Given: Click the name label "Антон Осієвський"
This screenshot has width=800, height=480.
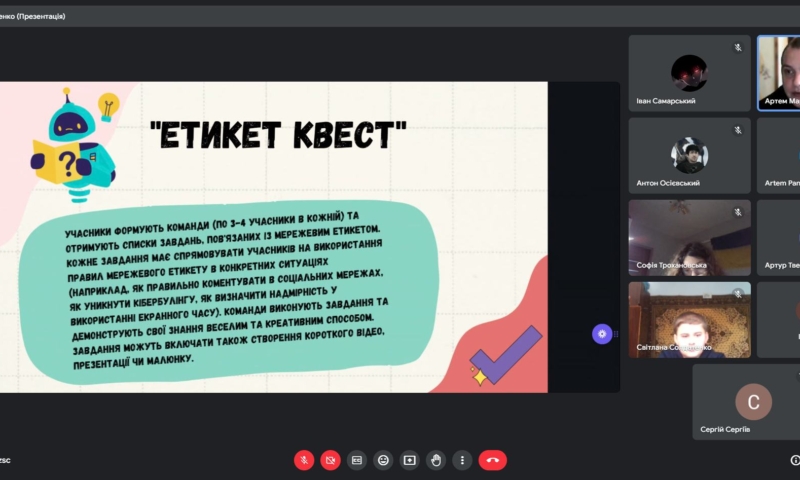Looking at the screenshot, I should pyautogui.click(x=668, y=183).
